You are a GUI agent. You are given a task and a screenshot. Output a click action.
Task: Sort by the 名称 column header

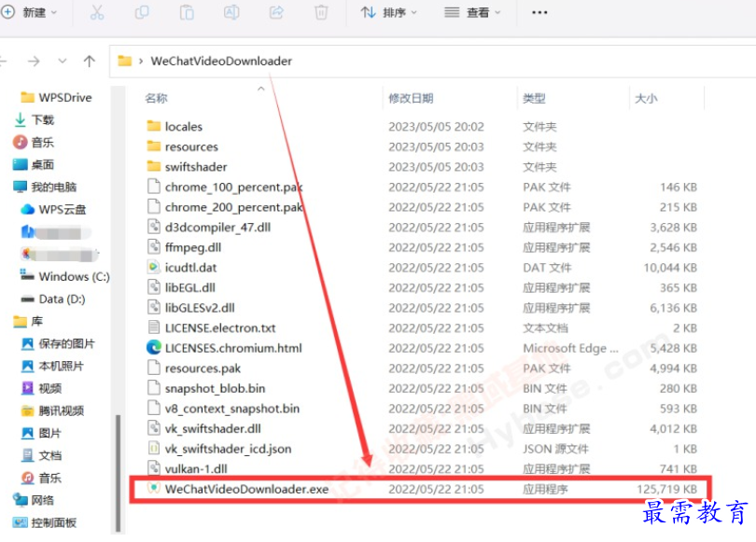[x=156, y=98]
